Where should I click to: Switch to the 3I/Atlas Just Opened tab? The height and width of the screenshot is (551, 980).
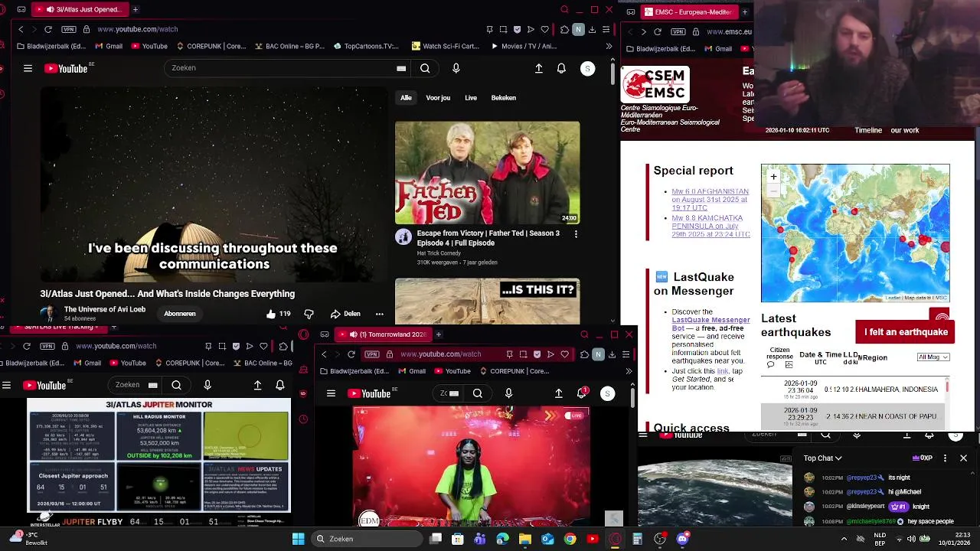tap(79, 9)
